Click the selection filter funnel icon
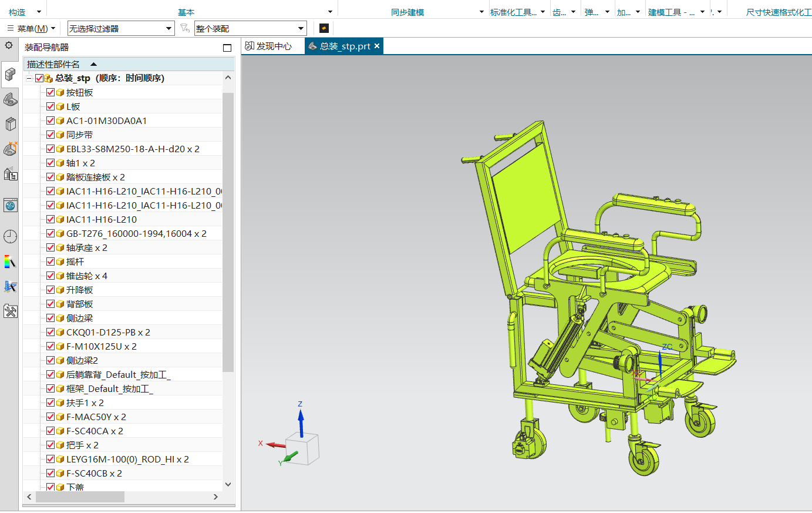Viewport: 812px width, 513px height. (184, 28)
